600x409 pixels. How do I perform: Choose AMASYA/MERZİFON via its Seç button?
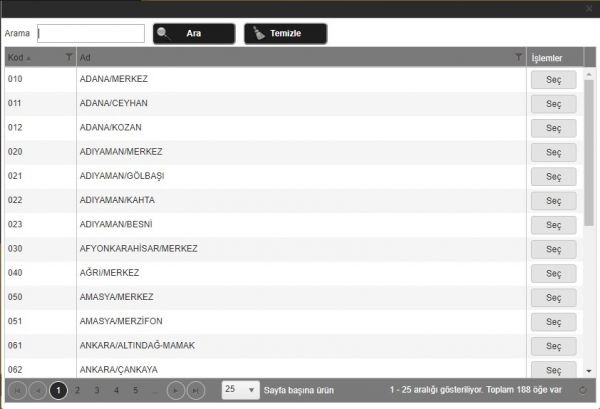coord(553,321)
